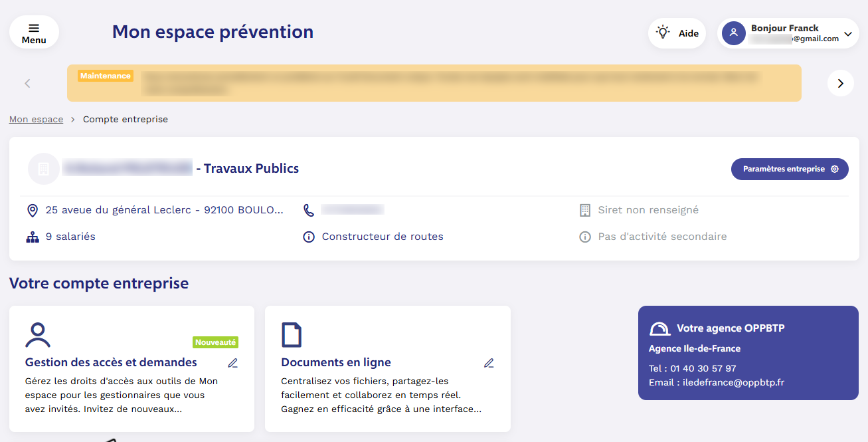Click the Maintenance banner tag
The width and height of the screenshot is (868, 442).
point(106,76)
